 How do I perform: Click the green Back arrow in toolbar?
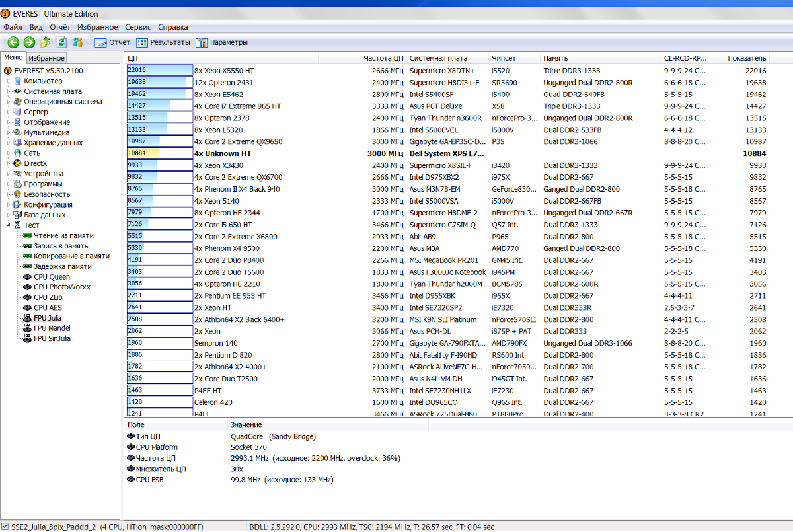point(13,42)
